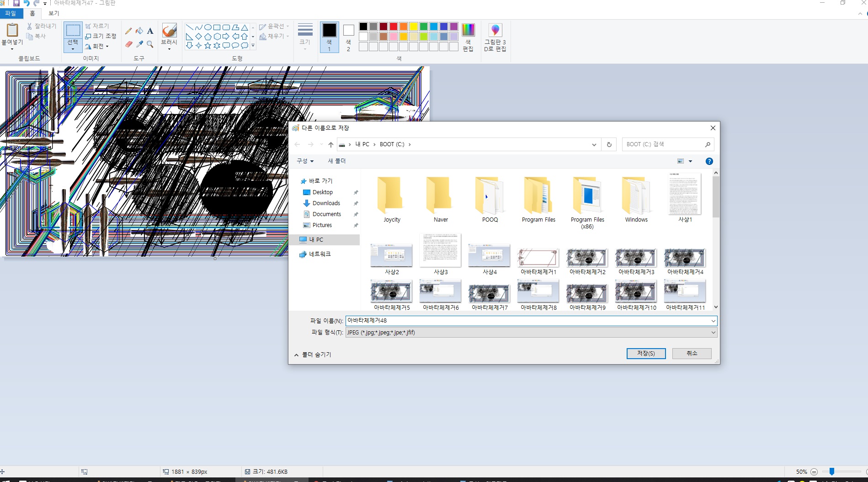Open the Size (크기) line thickness dropdown
The image size is (868, 482).
(x=305, y=37)
